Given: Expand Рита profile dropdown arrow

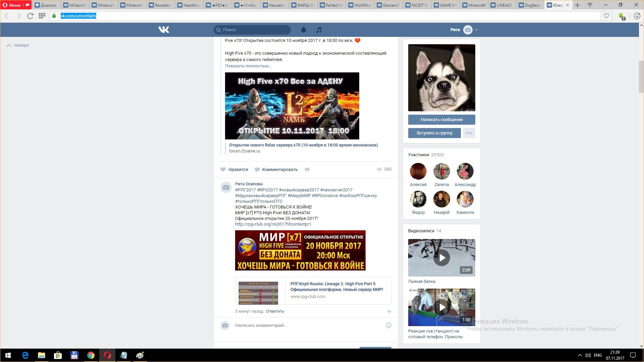Looking at the screenshot, I should coord(476,30).
